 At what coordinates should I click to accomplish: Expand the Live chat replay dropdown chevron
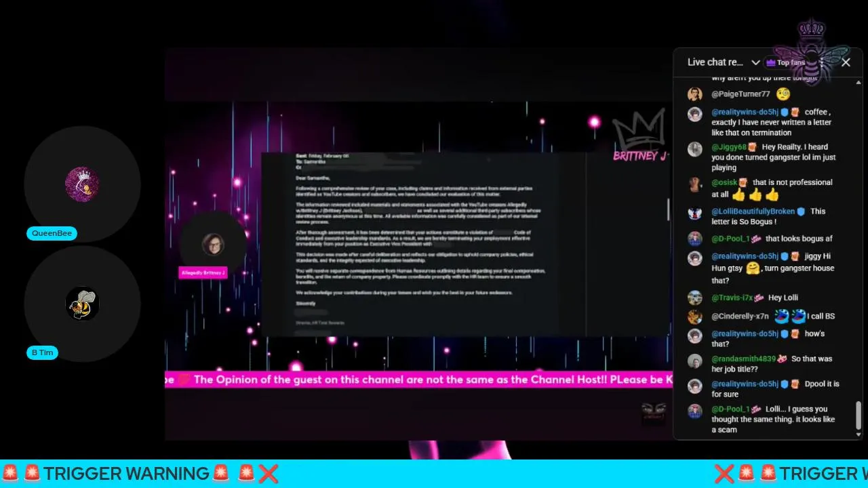pos(755,62)
